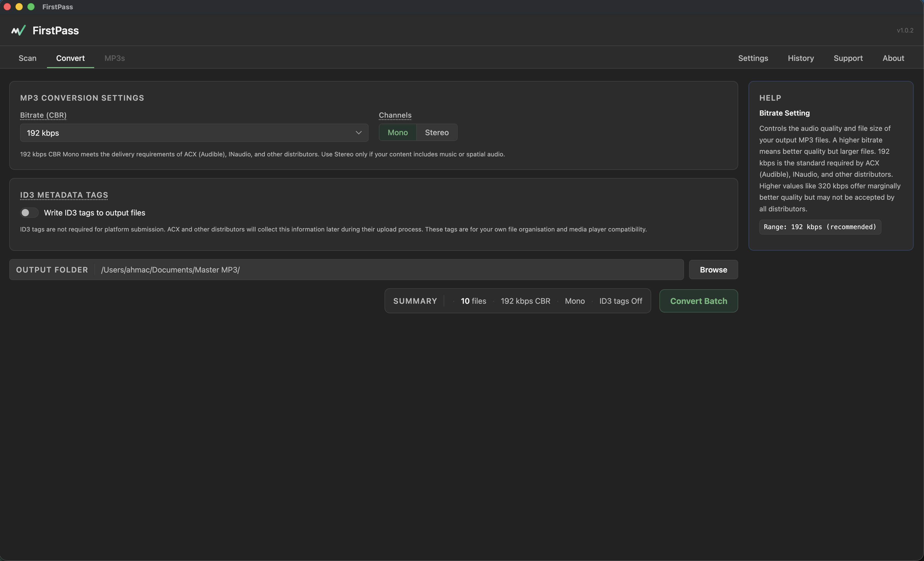
Task: Select the Convert tab
Action: point(70,58)
